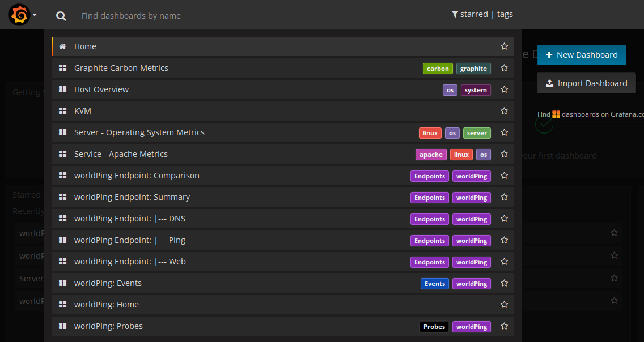Click grid icon beside Host Overview

click(x=62, y=89)
